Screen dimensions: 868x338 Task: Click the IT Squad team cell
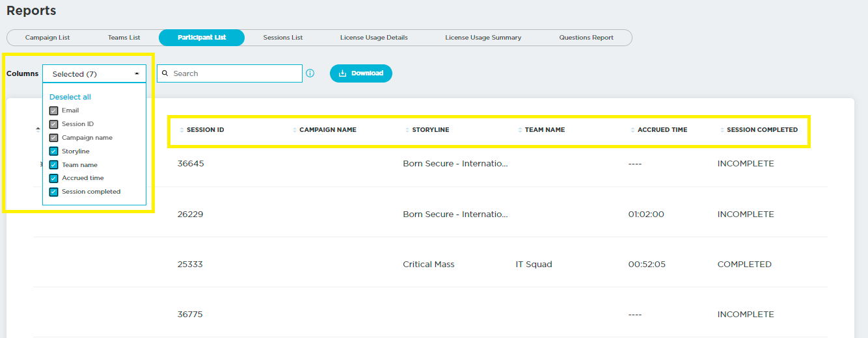534,265
